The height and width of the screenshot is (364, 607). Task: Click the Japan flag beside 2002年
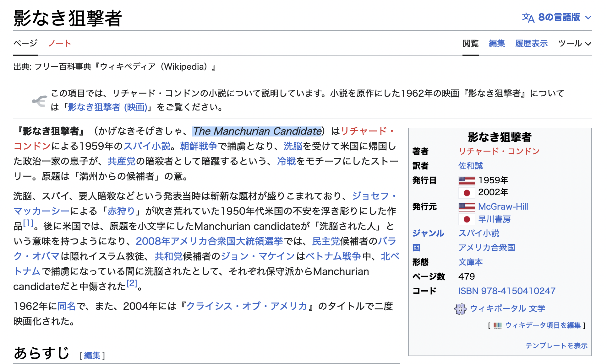pos(467,193)
